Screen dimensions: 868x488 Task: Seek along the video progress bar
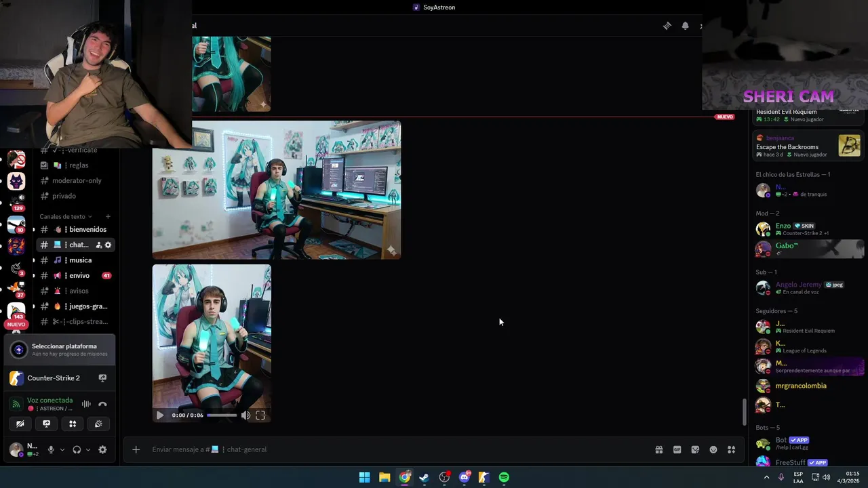click(x=222, y=415)
